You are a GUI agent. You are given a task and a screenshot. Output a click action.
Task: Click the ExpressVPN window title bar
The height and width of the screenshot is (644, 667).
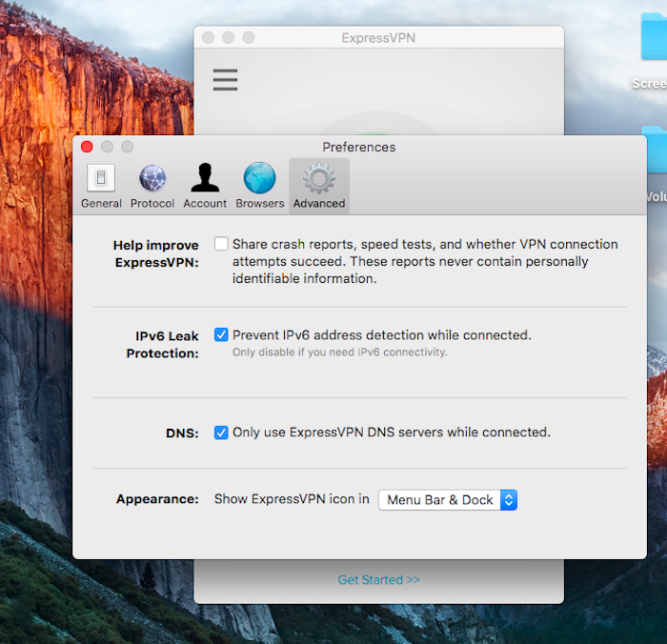378,38
